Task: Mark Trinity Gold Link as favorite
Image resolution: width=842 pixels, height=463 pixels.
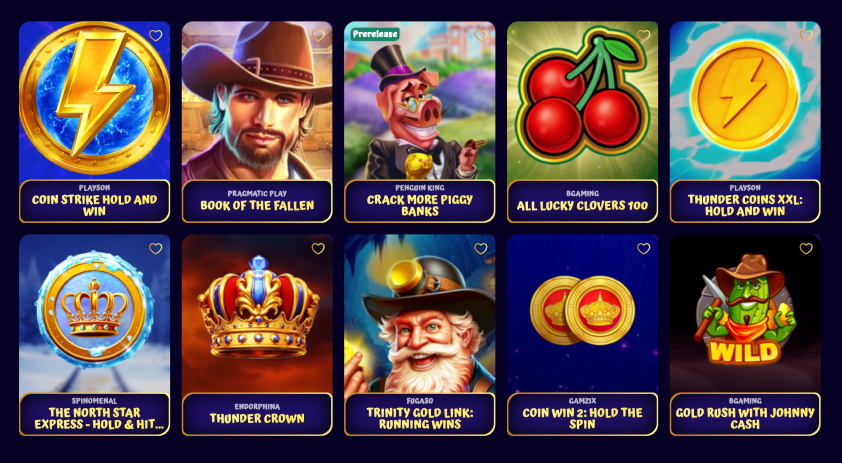Action: [481, 249]
